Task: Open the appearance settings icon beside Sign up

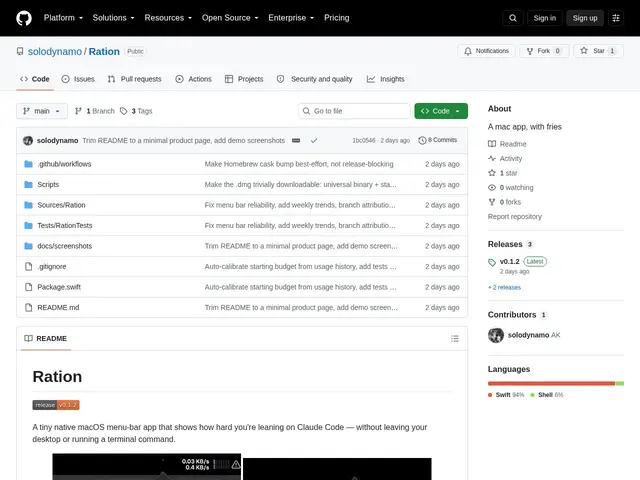Action: [x=616, y=18]
